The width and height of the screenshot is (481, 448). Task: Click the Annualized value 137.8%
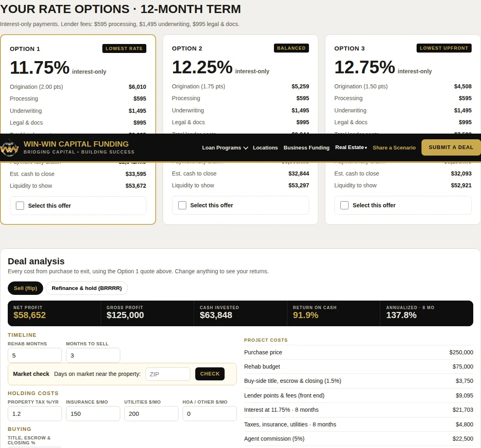tap(401, 315)
